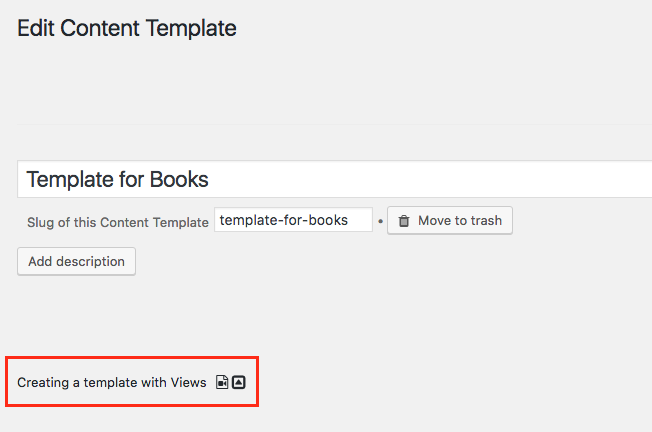
Task: Place cursor in the content template title box
Action: click(x=334, y=179)
